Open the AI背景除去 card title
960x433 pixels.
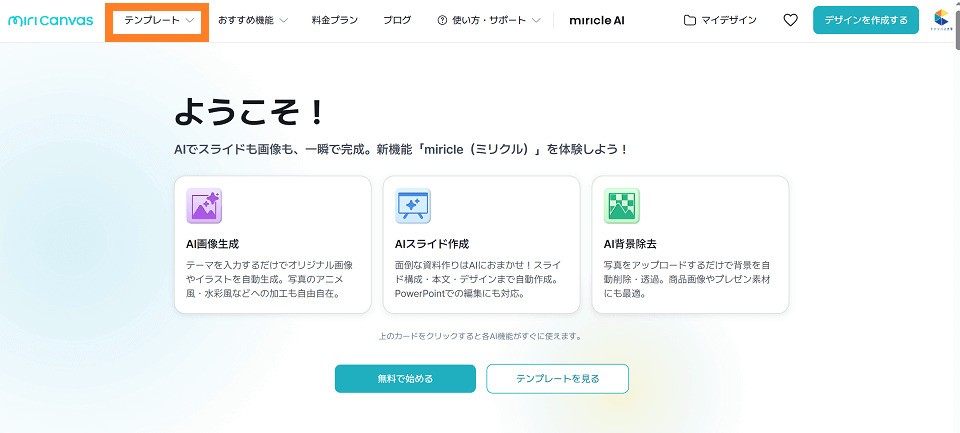(x=630, y=243)
